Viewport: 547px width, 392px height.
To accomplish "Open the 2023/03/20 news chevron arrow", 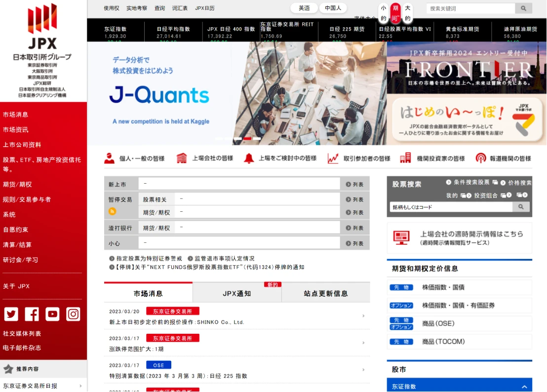I will 363,316.
